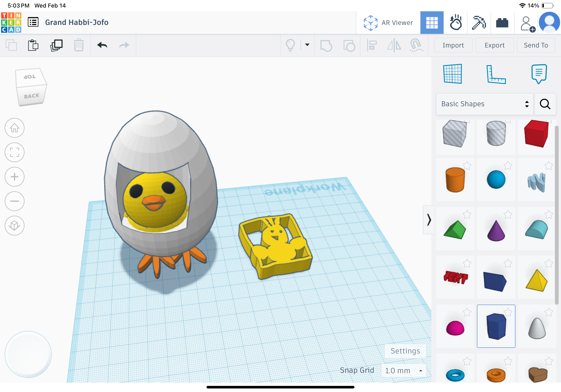Open the visibility dropdown arrow beside lightbulb
The height and width of the screenshot is (392, 561).
pyautogui.click(x=307, y=45)
